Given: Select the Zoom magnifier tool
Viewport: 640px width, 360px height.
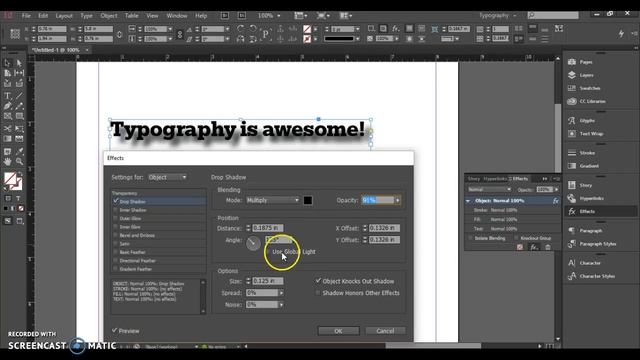Looking at the screenshot, I should pyautogui.click(x=19, y=162).
